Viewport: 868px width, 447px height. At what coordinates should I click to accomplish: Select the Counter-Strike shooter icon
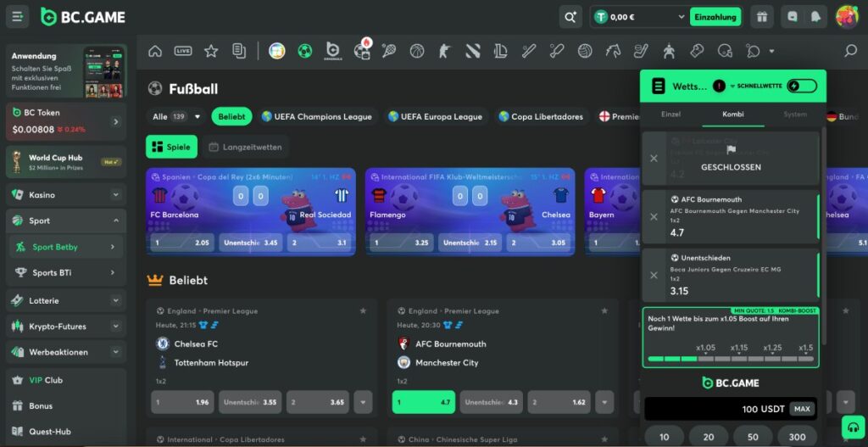(444, 52)
